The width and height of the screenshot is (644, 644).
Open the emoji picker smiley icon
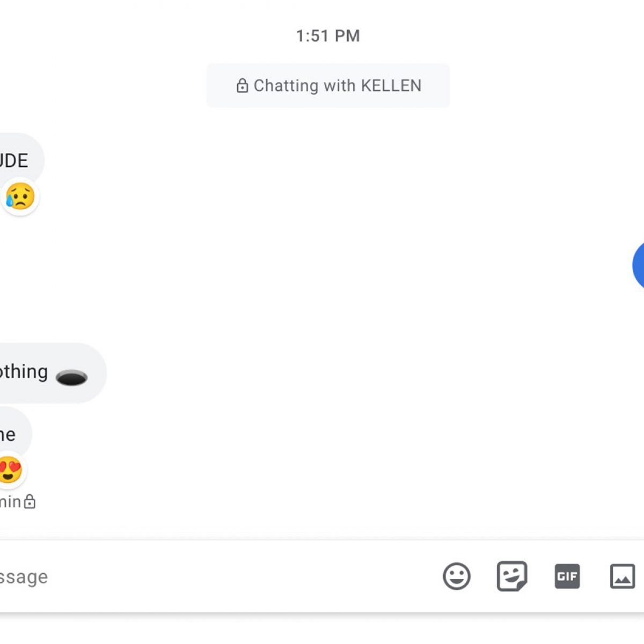(x=457, y=576)
